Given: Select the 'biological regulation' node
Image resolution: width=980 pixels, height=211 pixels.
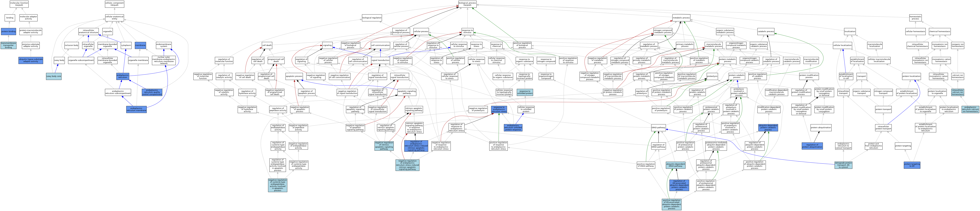Looking at the screenshot, I should tap(372, 18).
